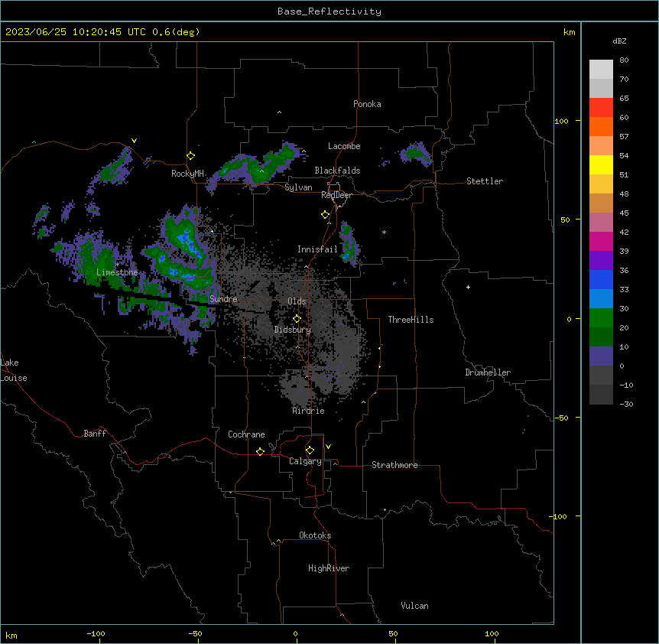Click the Sundre label

223,299
